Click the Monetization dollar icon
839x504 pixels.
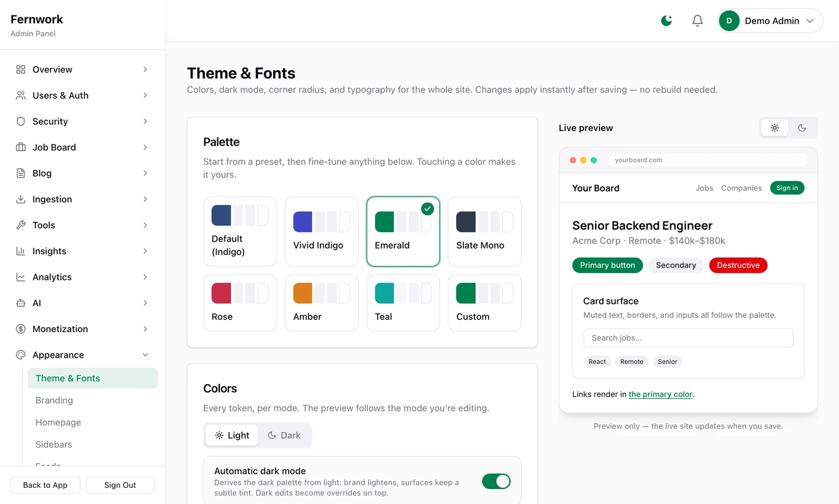[x=21, y=329]
